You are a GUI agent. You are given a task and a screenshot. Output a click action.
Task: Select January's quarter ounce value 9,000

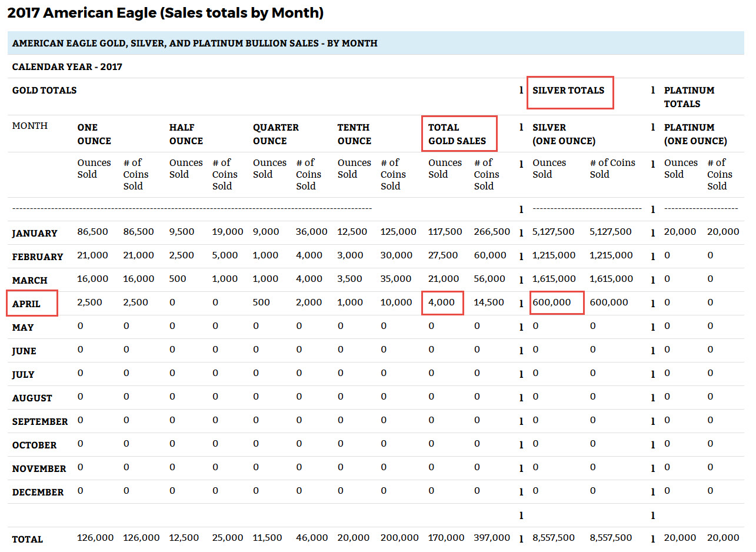pos(266,232)
